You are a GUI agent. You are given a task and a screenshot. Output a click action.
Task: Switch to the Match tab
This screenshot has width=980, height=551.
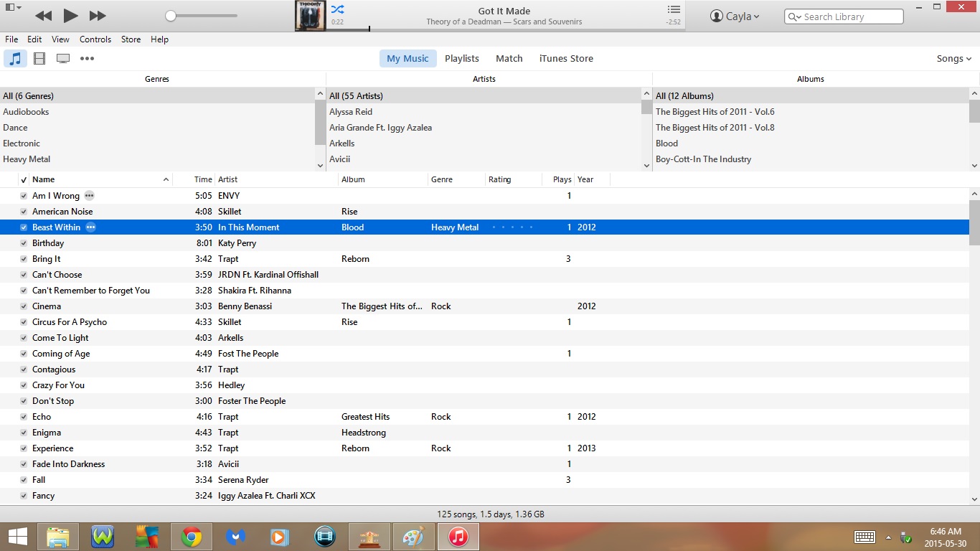click(509, 59)
